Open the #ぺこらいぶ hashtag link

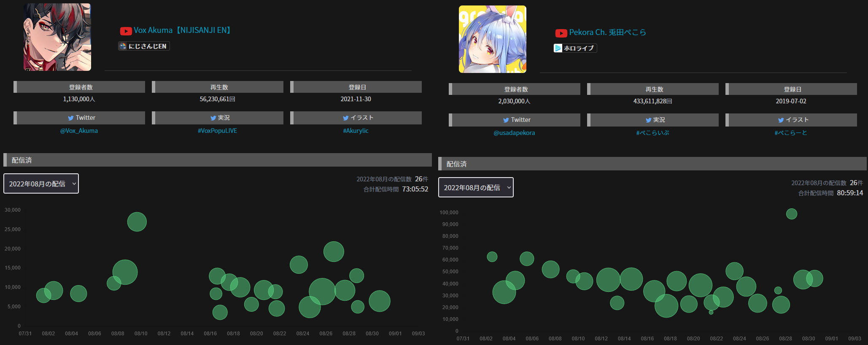(x=652, y=133)
